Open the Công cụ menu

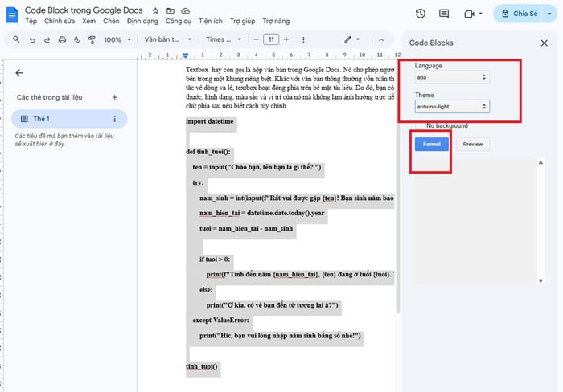[179, 21]
